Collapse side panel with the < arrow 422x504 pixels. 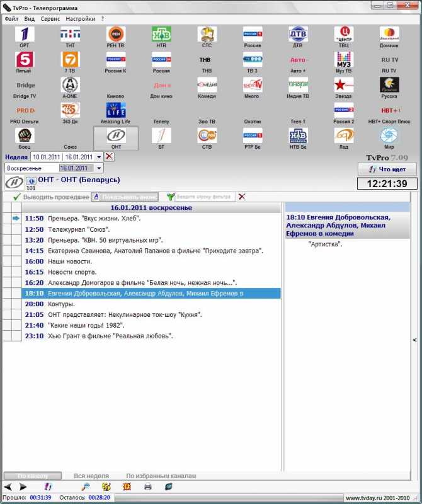coord(414,340)
